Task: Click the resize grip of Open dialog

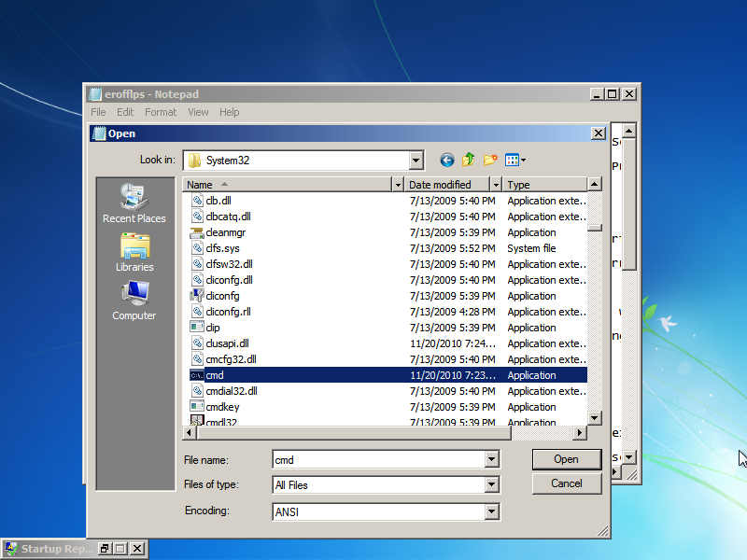Action: click(602, 530)
